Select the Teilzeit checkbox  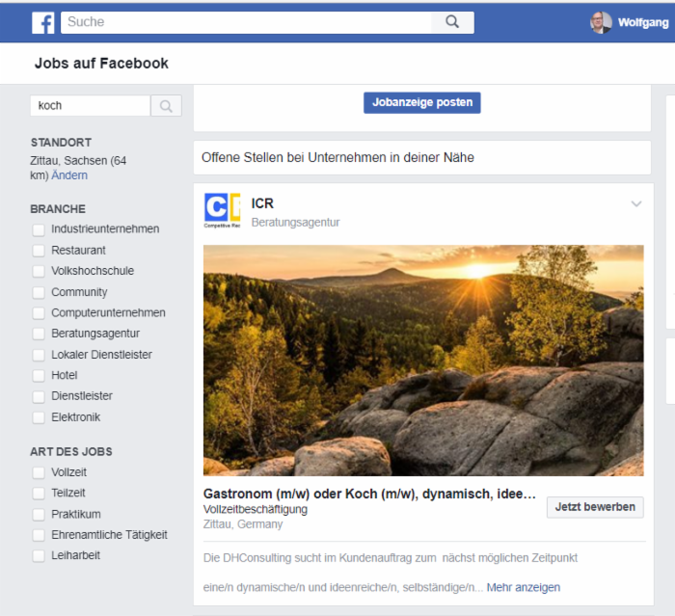pos(39,494)
